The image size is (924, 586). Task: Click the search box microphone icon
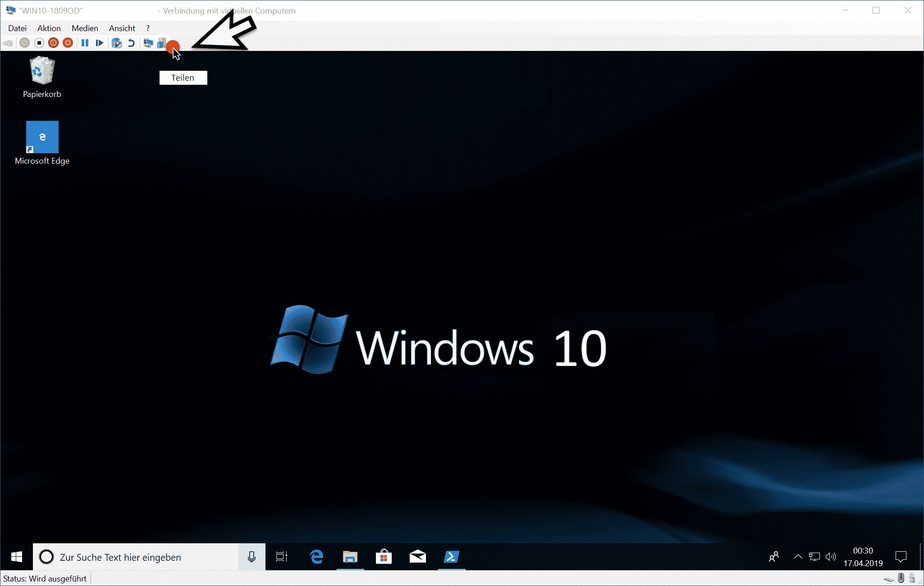click(252, 557)
